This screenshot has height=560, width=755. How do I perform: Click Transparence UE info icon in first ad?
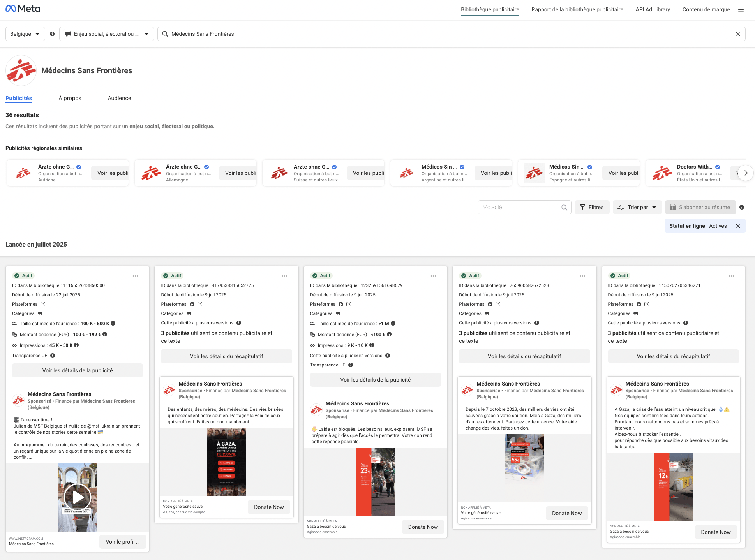click(53, 356)
